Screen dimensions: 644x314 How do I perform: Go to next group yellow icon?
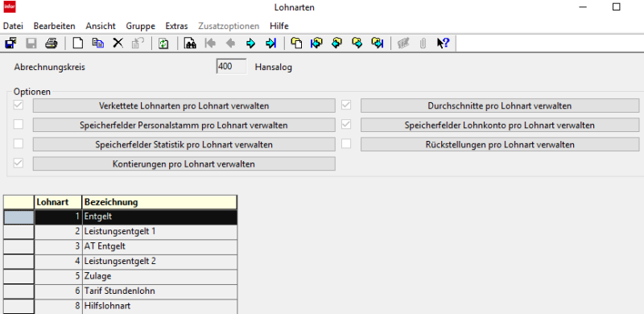pyautogui.click(x=357, y=43)
